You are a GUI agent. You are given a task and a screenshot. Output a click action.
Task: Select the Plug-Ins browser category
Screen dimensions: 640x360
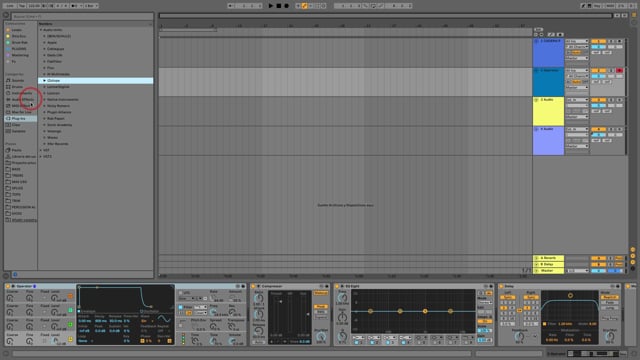pos(18,118)
